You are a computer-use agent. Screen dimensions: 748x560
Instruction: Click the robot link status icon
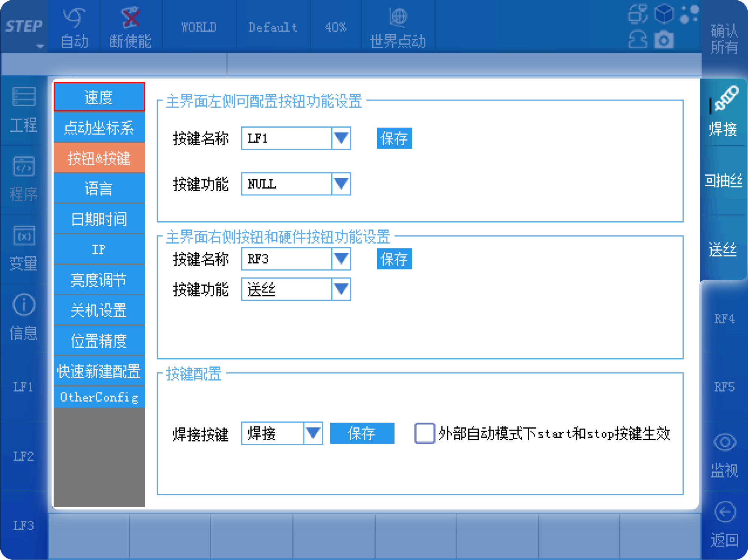638,14
